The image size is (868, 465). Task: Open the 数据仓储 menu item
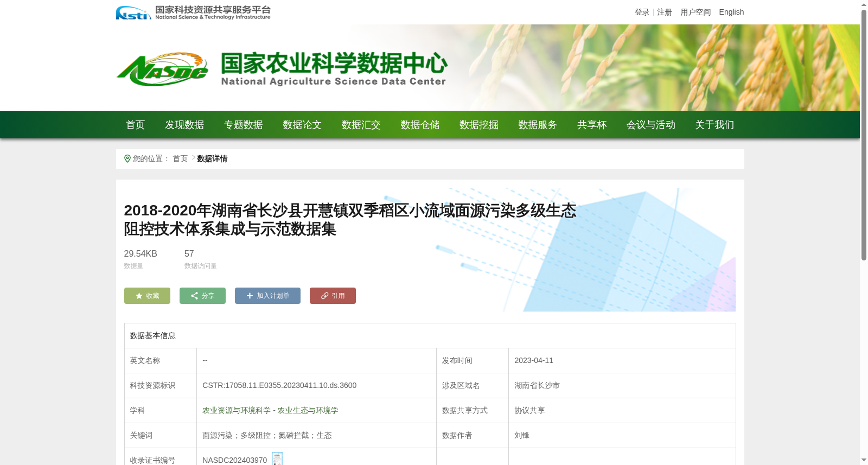[420, 125]
